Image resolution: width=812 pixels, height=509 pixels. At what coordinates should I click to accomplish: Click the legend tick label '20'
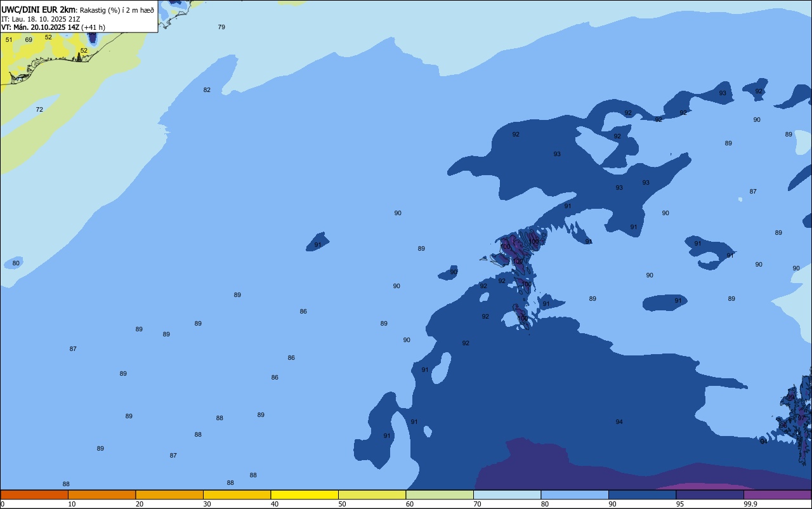[x=140, y=504]
